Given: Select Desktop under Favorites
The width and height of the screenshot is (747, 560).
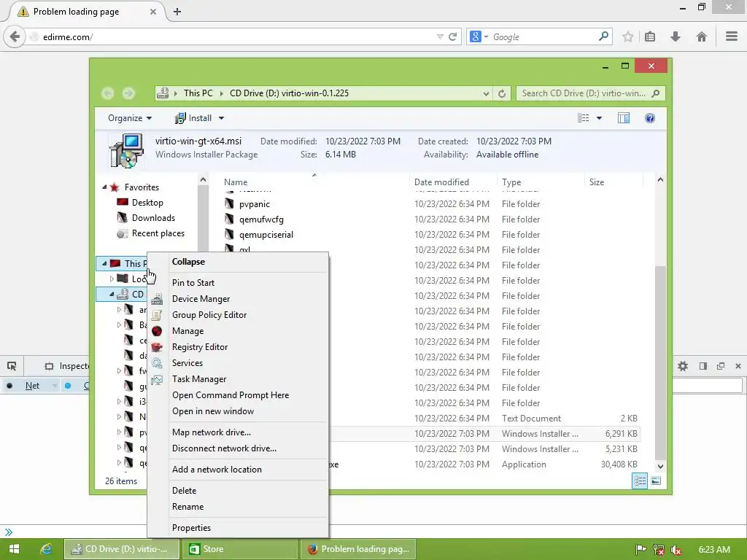Looking at the screenshot, I should pos(147,203).
